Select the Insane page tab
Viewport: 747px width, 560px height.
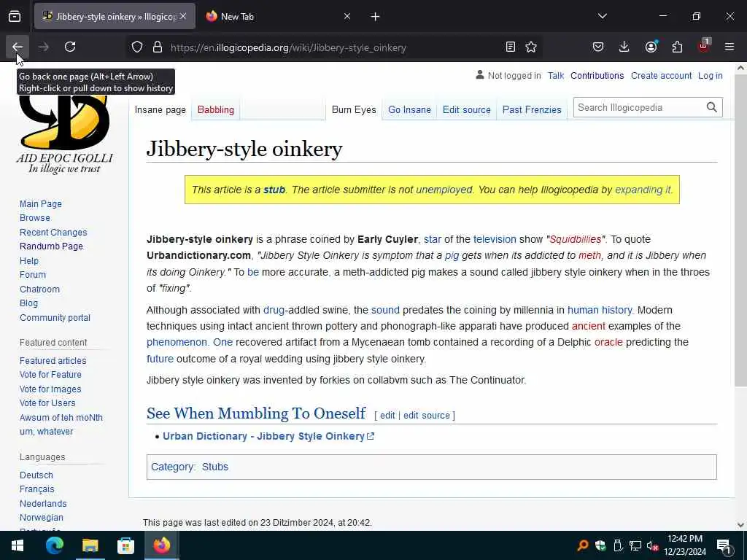coord(160,110)
